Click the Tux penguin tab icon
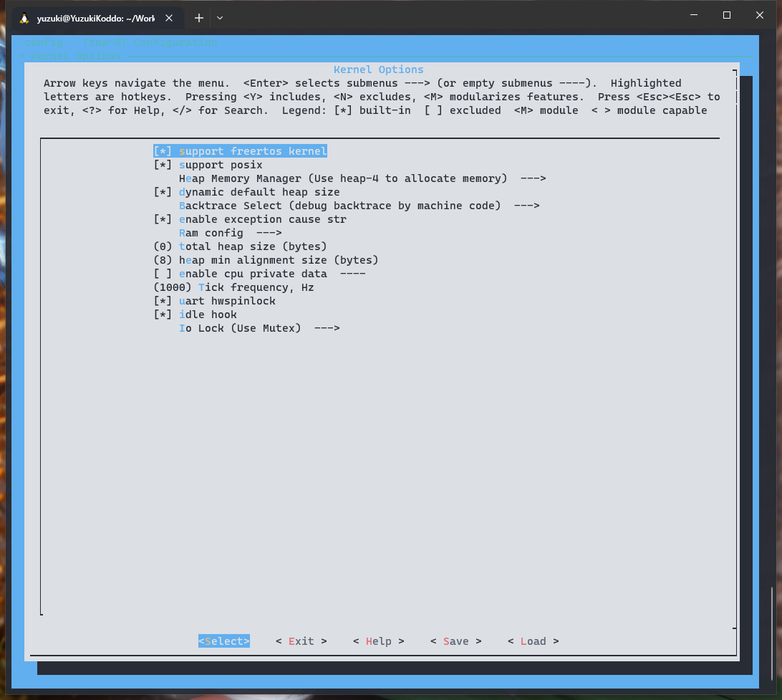Viewport: 782px width, 700px height. pyautogui.click(x=24, y=18)
